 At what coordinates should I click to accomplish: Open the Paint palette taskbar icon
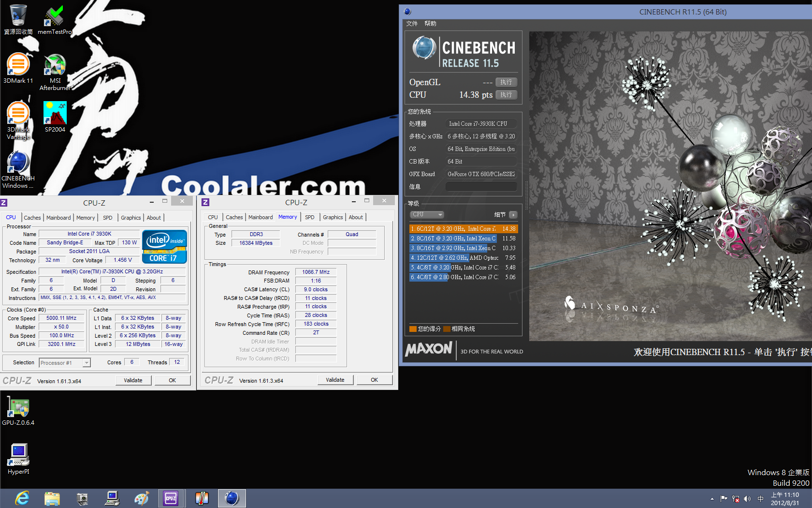click(x=142, y=498)
